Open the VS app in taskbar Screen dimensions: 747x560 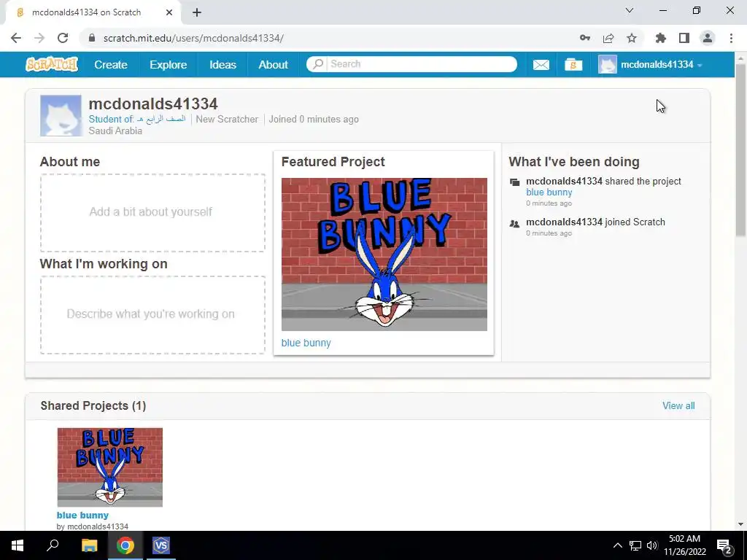click(x=161, y=545)
